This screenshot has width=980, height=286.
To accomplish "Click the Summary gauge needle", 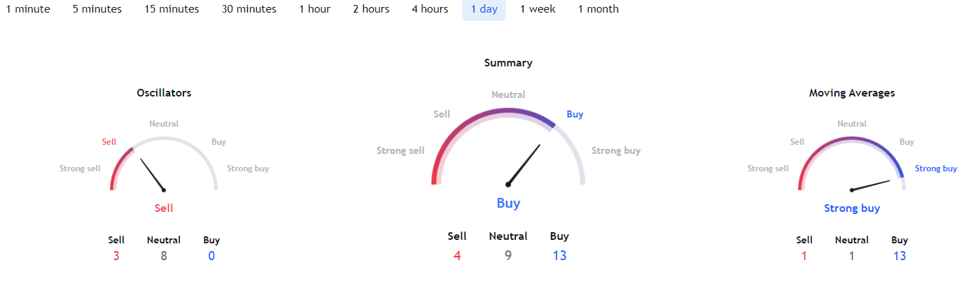I will click(524, 164).
